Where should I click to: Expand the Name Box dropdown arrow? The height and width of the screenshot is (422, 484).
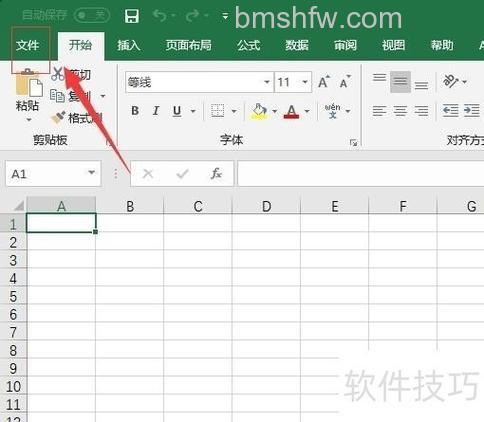pyautogui.click(x=91, y=173)
